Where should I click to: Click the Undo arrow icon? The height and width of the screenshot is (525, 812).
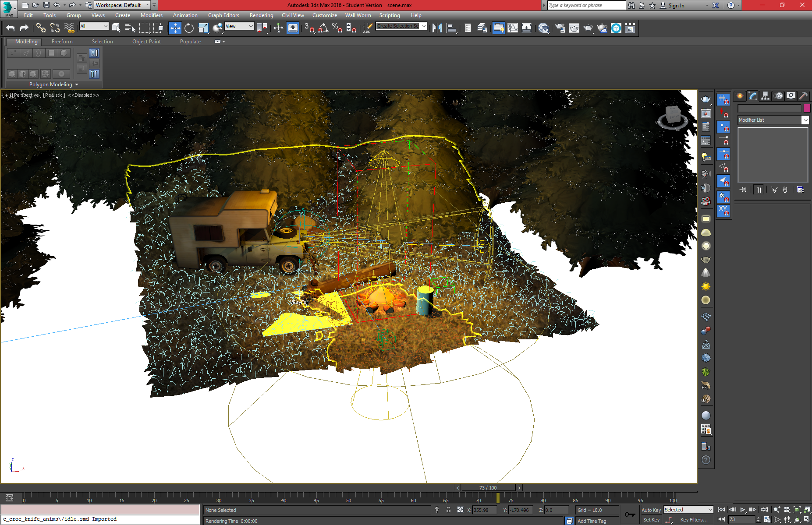click(11, 28)
